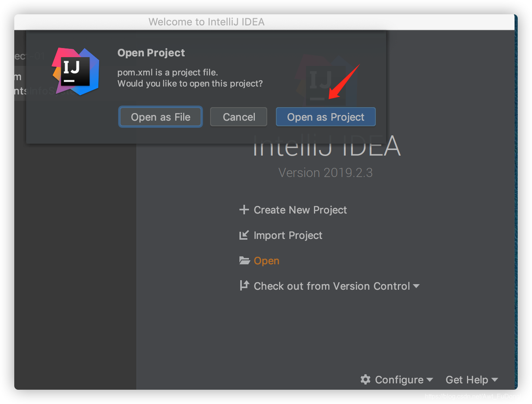Click the Version 2019.2.3 text

(x=325, y=173)
